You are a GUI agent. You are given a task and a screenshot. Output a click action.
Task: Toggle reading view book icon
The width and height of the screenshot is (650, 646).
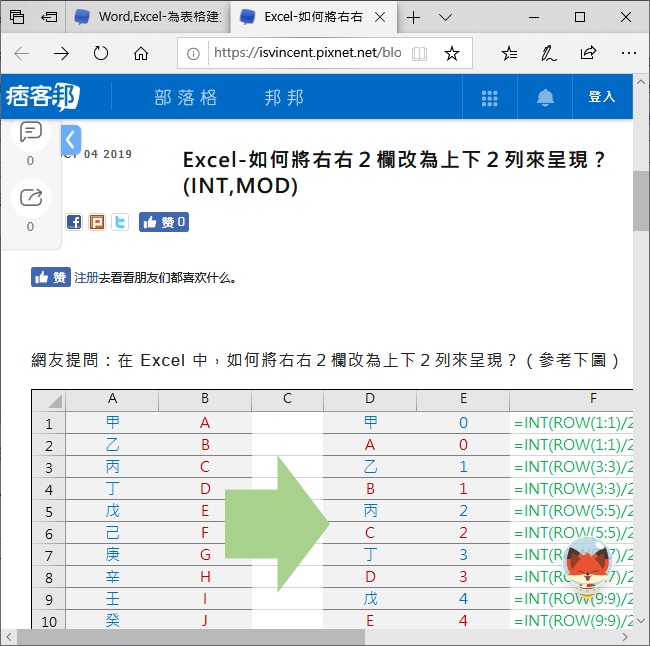point(420,53)
